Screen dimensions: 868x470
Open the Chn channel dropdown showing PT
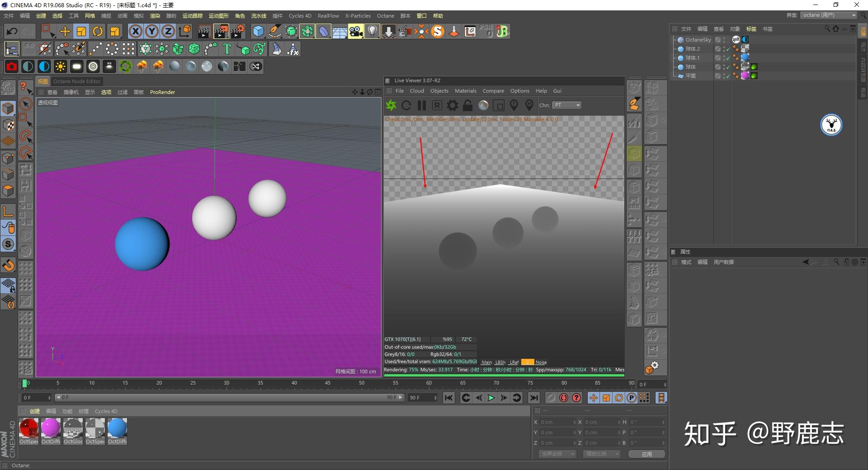(x=567, y=105)
